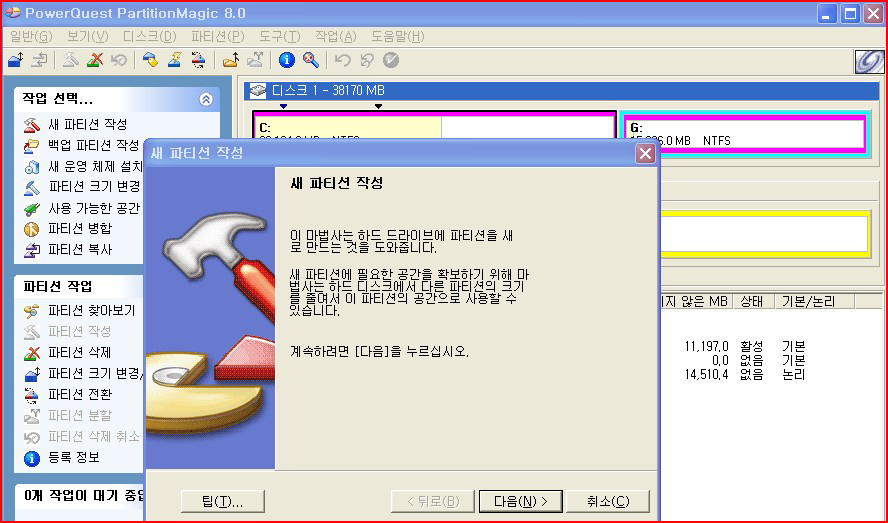This screenshot has width=888, height=523.
Task: Open the 보기(V) menu
Action: click(x=88, y=36)
